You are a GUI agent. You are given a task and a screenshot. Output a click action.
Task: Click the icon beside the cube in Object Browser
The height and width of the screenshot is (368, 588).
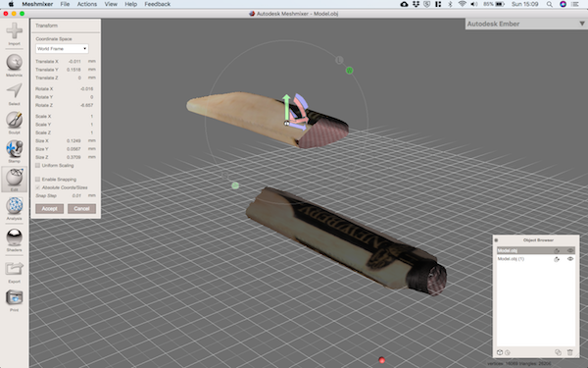(x=508, y=352)
